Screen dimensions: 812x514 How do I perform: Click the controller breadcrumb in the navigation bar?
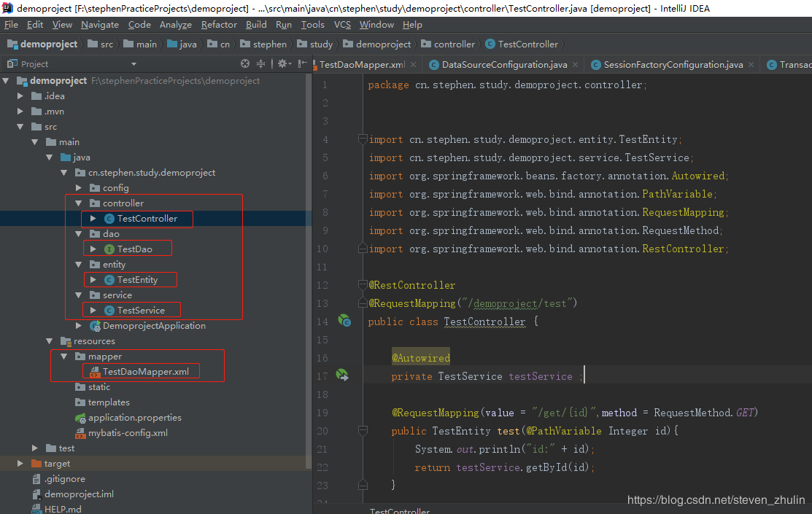(x=448, y=44)
